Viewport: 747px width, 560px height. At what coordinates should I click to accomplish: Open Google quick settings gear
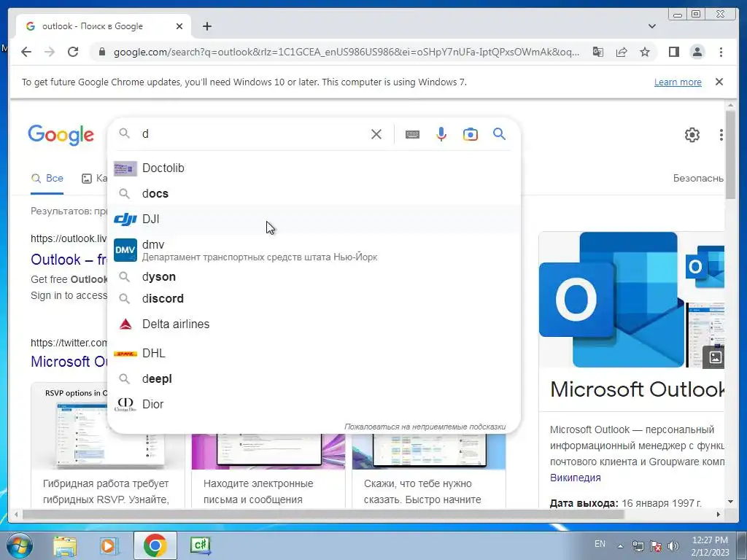(692, 135)
